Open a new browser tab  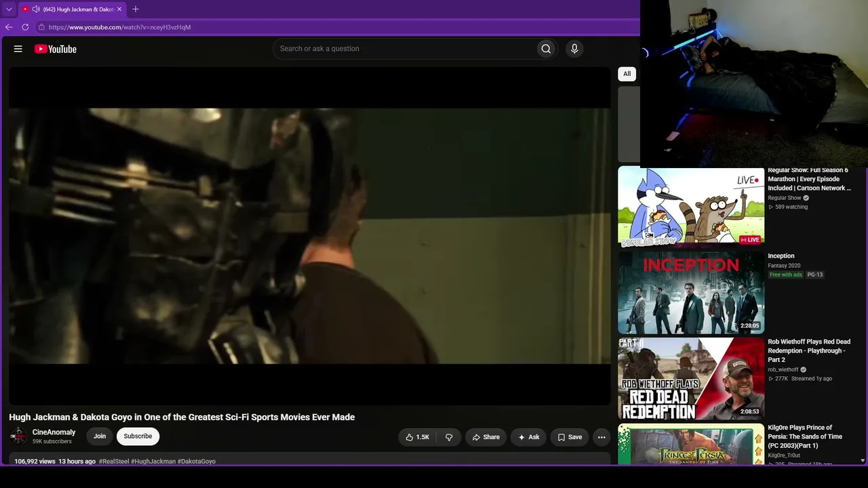pos(136,9)
